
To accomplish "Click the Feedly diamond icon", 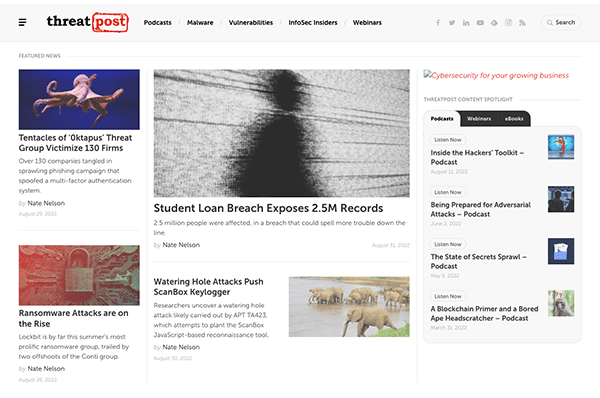I will 494,23.
